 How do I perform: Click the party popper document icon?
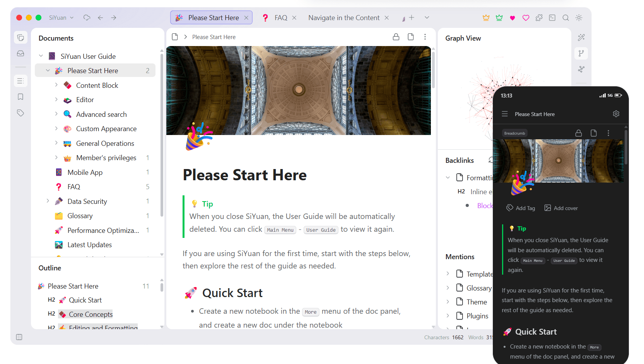pyautogui.click(x=199, y=136)
